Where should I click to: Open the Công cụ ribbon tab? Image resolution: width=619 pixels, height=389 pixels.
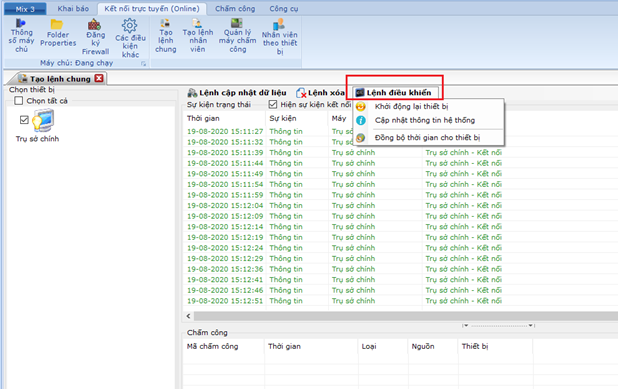coord(283,8)
